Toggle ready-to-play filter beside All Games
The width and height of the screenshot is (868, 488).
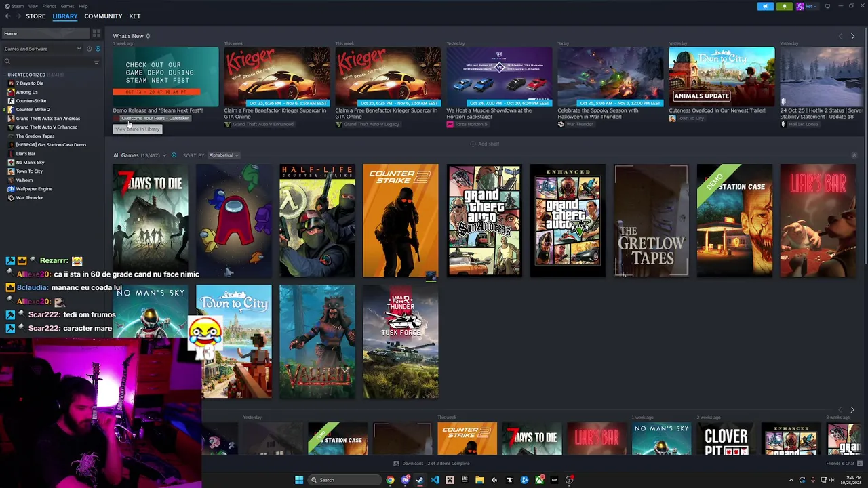pyautogui.click(x=174, y=155)
